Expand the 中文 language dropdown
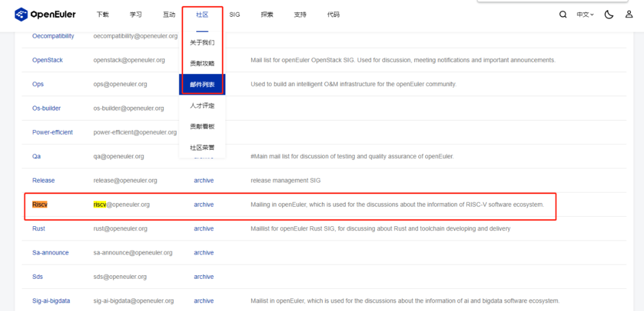Screen dimensions: 644x311 tap(585, 14)
